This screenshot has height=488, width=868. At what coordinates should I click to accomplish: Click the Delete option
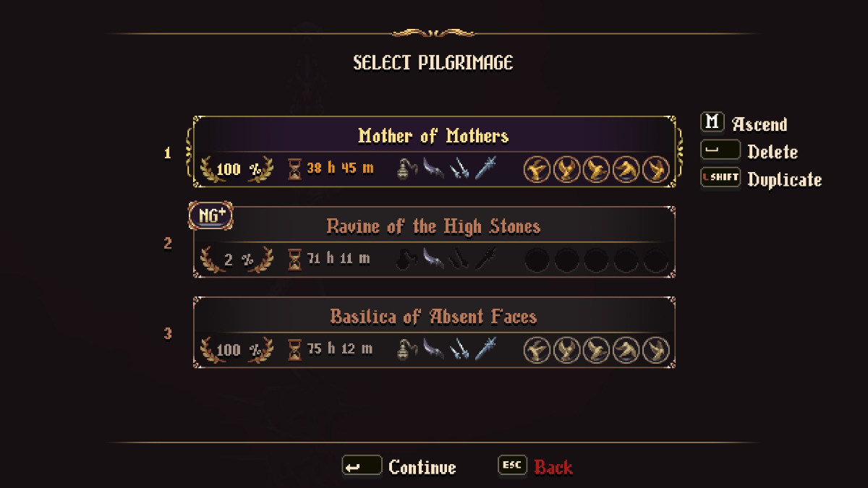[773, 152]
